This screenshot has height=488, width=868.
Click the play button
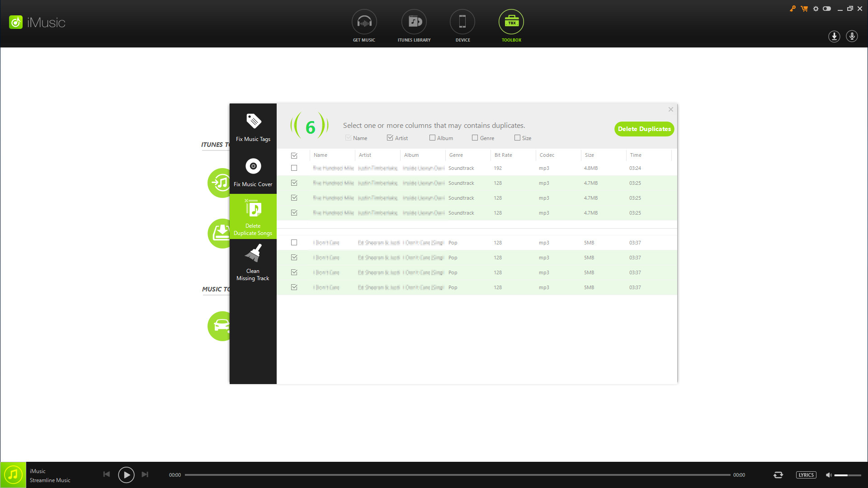[x=126, y=475]
